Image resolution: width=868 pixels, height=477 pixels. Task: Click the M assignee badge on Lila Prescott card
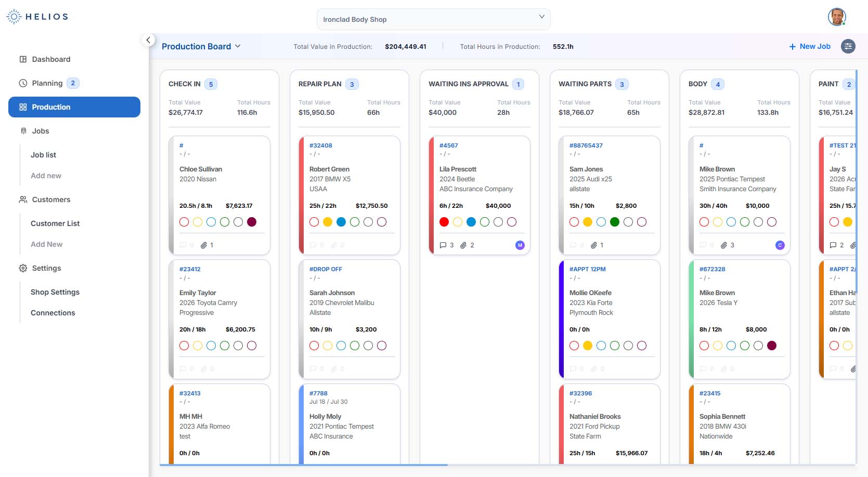pyautogui.click(x=520, y=245)
